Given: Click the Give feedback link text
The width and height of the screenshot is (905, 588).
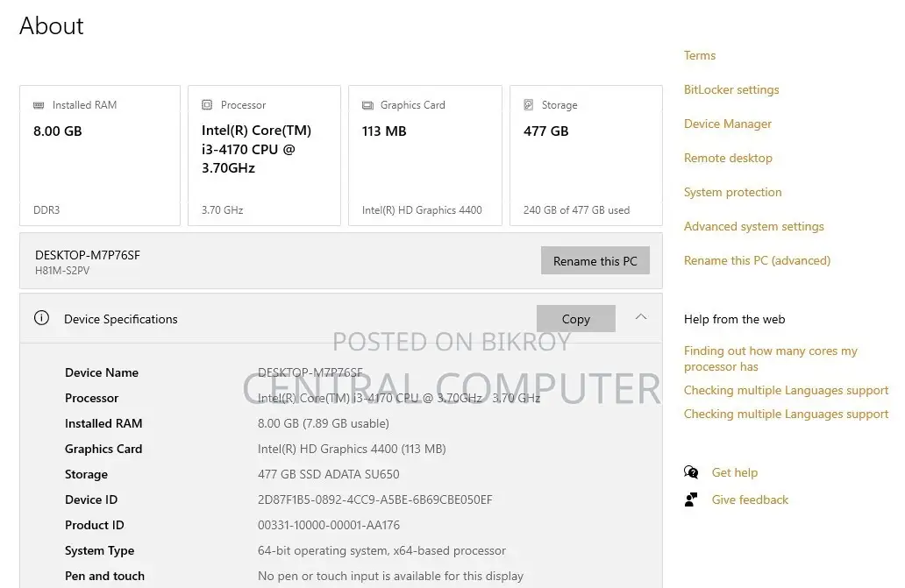Looking at the screenshot, I should [x=750, y=499].
